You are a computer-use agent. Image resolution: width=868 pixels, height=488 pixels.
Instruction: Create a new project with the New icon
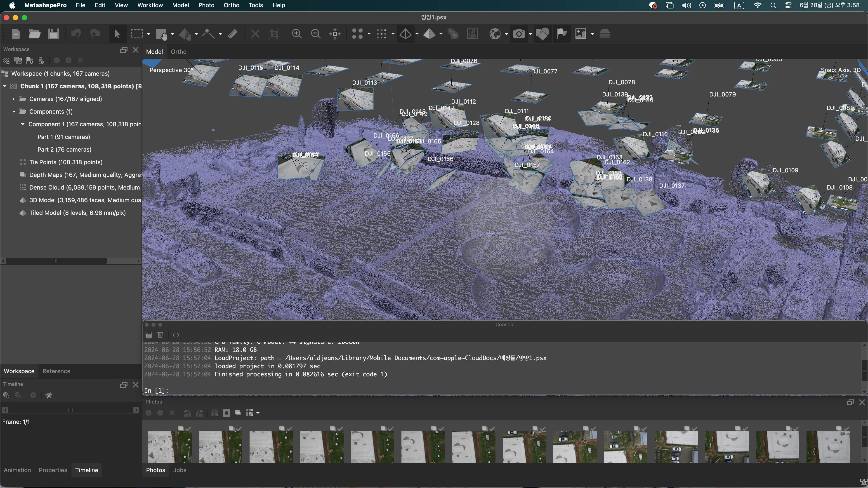coord(16,34)
